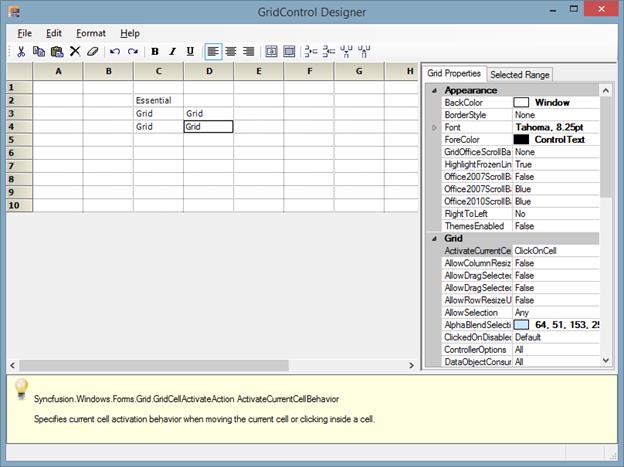Click the horizontal scrollbar right arrow

tap(411, 365)
